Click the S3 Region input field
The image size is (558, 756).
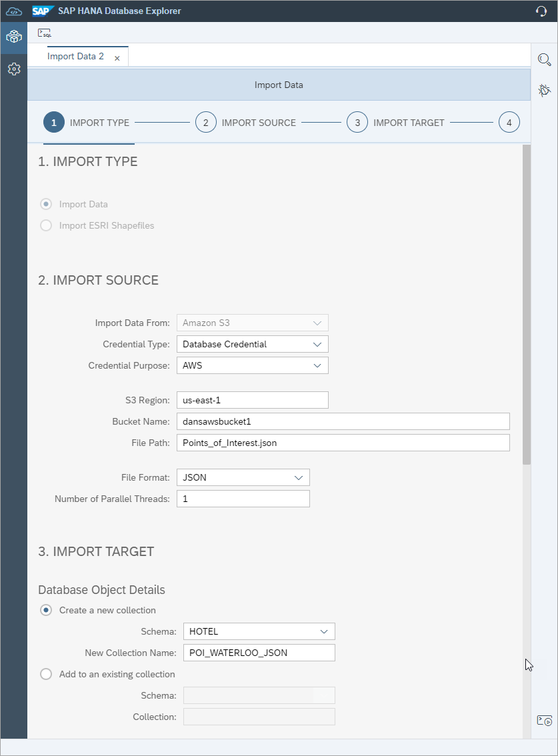[x=252, y=400]
